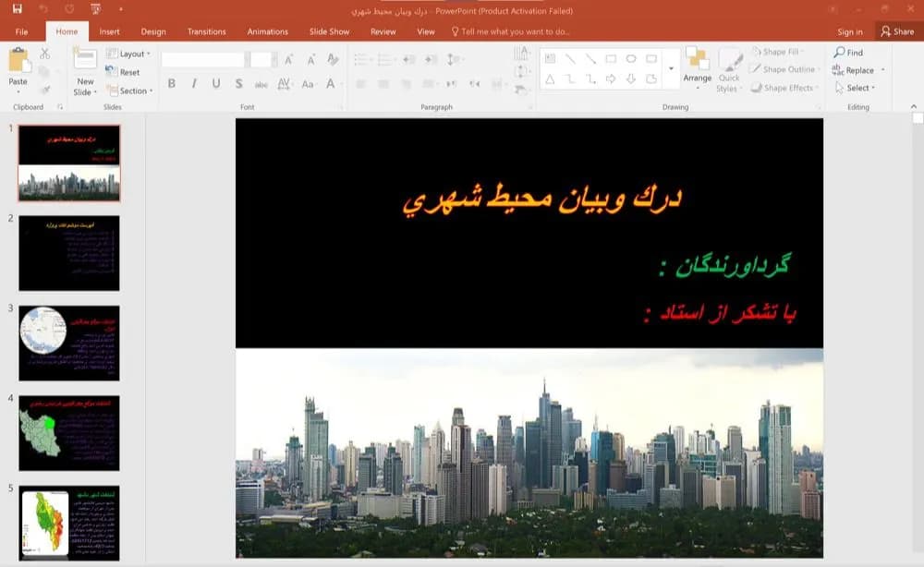Image resolution: width=924 pixels, height=567 pixels.
Task: Open Shape Outline options
Action: click(784, 69)
